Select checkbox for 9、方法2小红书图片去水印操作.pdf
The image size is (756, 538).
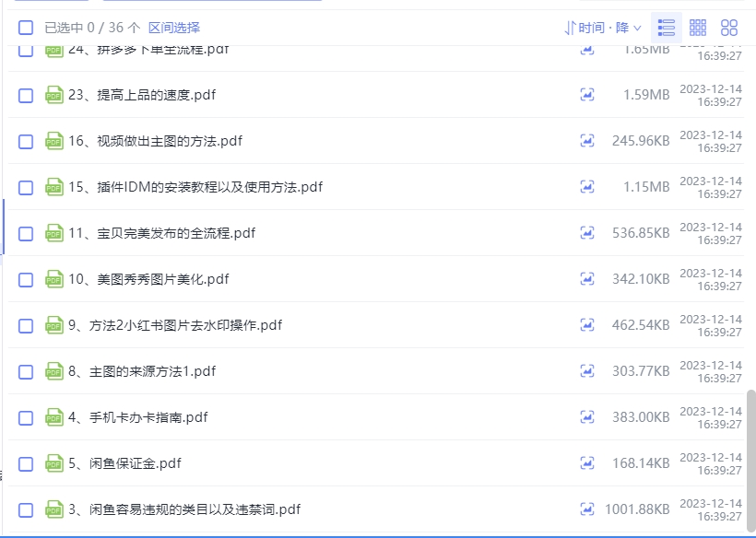point(26,325)
